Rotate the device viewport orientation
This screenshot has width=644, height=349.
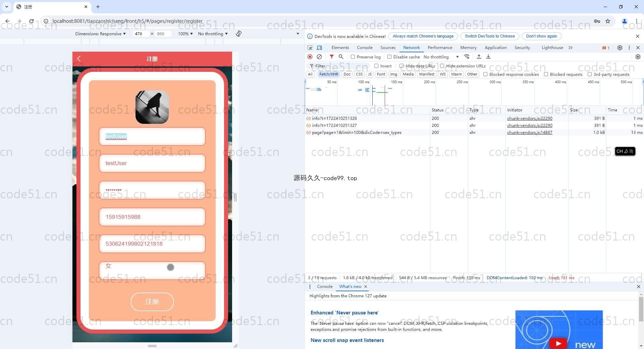click(x=238, y=34)
